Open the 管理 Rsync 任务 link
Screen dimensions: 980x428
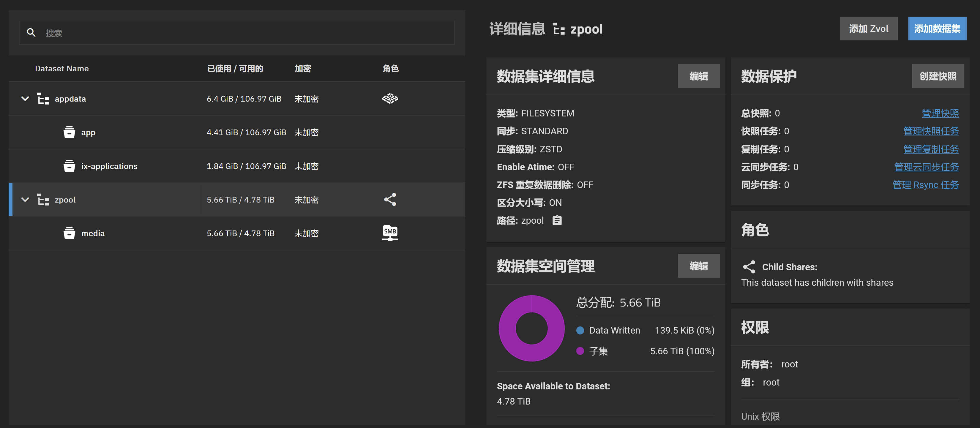pos(926,185)
